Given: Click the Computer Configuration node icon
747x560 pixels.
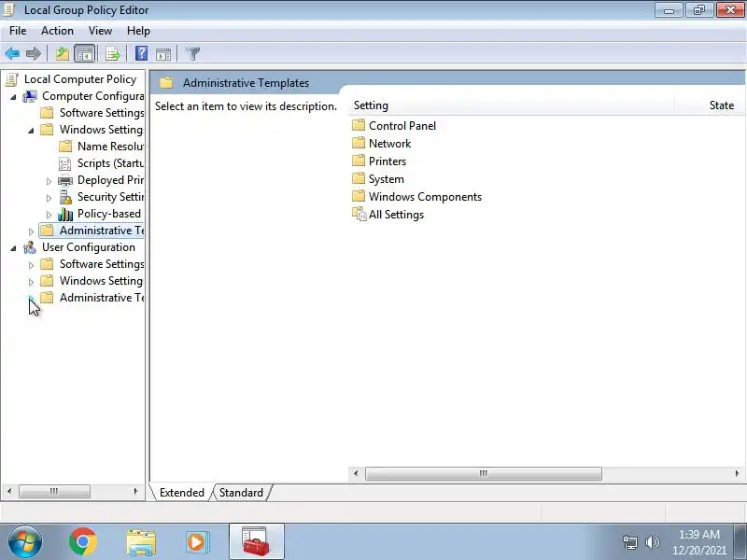Looking at the screenshot, I should click(30, 96).
